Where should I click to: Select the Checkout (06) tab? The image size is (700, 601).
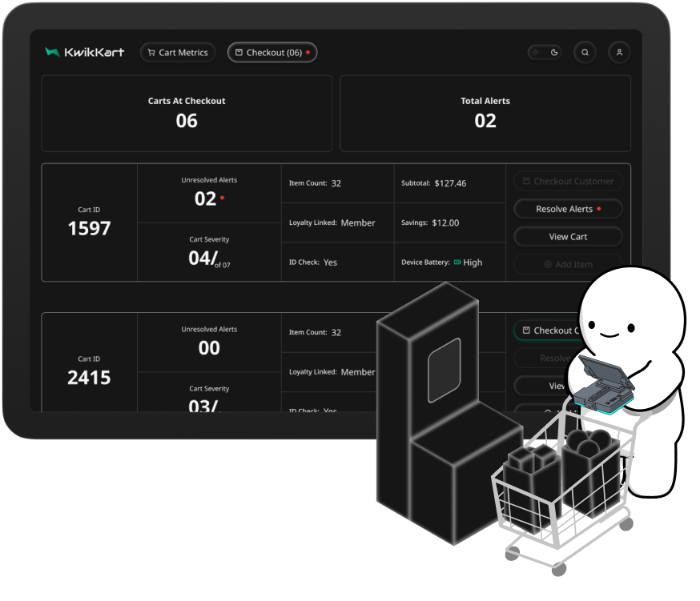point(272,53)
